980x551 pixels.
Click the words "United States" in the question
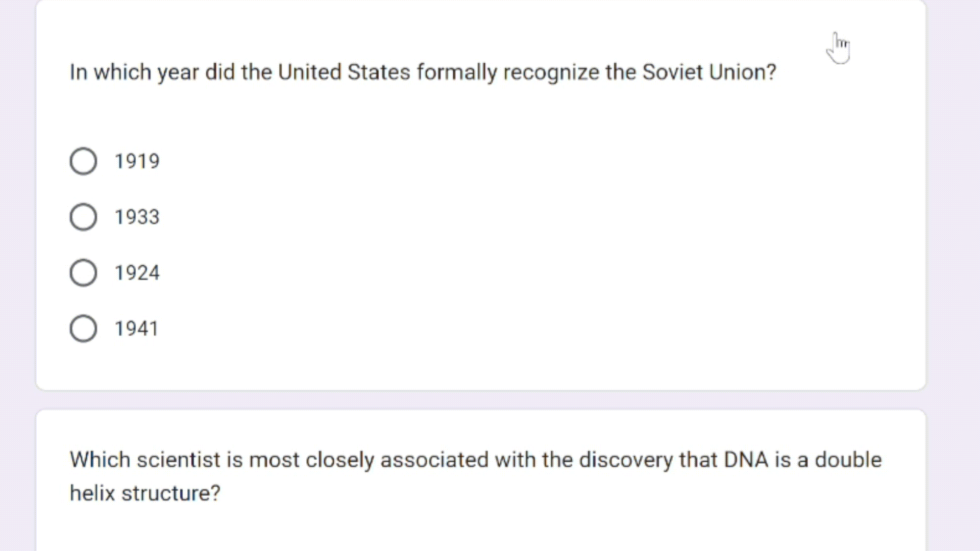344,72
